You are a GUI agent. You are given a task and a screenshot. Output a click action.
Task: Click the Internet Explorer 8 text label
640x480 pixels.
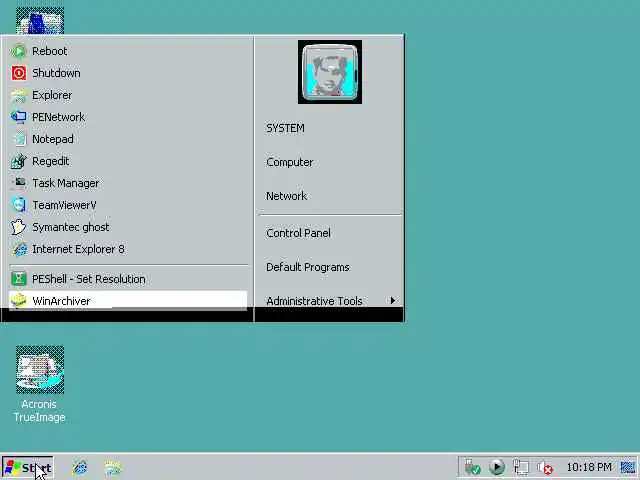pos(78,249)
